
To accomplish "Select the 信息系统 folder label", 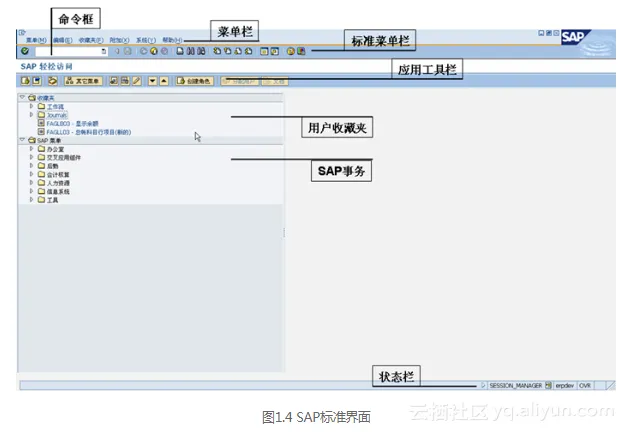I will click(x=58, y=191).
